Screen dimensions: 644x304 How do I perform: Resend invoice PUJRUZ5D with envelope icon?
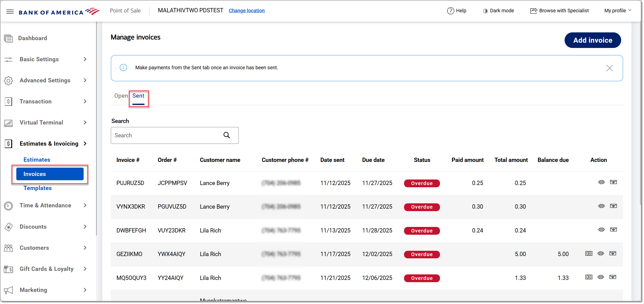(613, 182)
